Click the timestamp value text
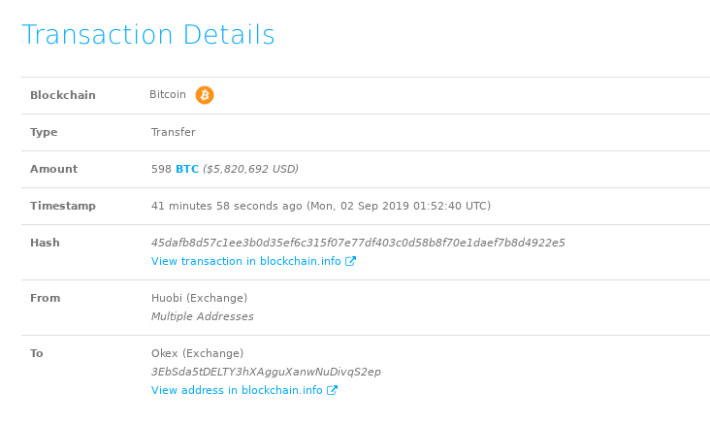Image resolution: width=710 pixels, height=425 pixels. pos(321,206)
